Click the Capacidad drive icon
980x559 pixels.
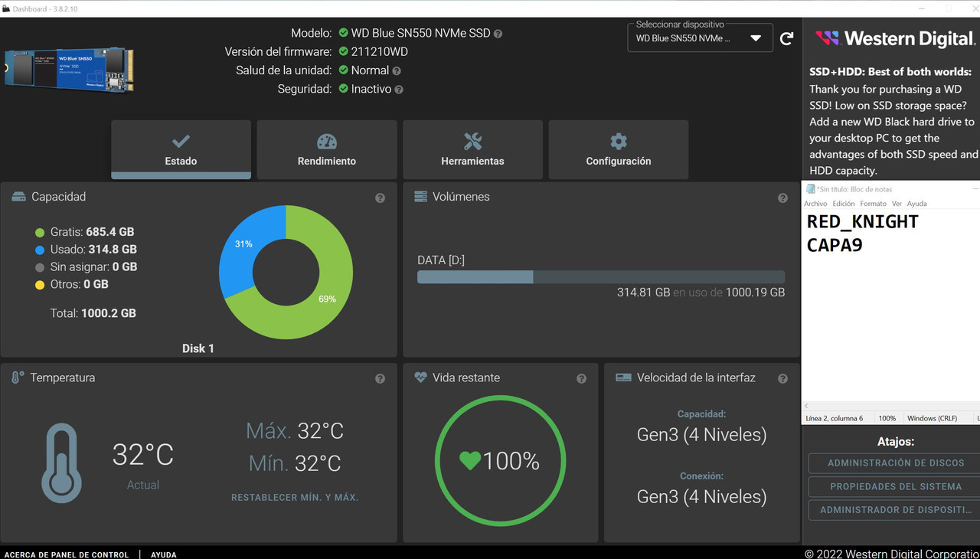pyautogui.click(x=19, y=197)
